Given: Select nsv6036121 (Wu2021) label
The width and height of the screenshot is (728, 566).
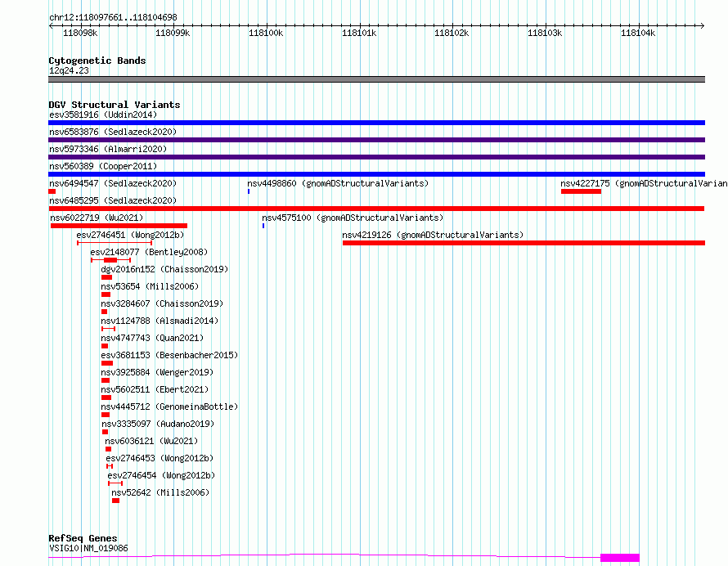Looking at the screenshot, I should [151, 441].
